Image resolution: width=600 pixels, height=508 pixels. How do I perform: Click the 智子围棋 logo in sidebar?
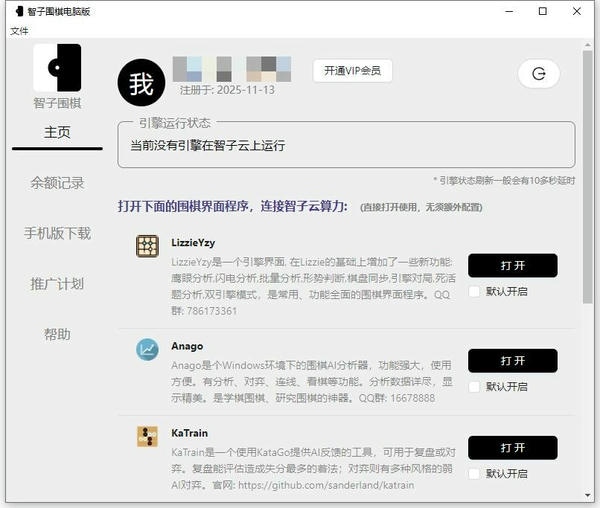(57, 68)
